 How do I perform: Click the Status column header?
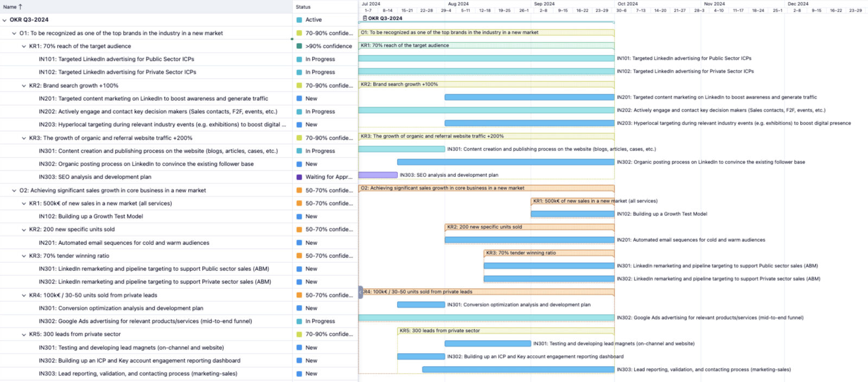coord(303,7)
